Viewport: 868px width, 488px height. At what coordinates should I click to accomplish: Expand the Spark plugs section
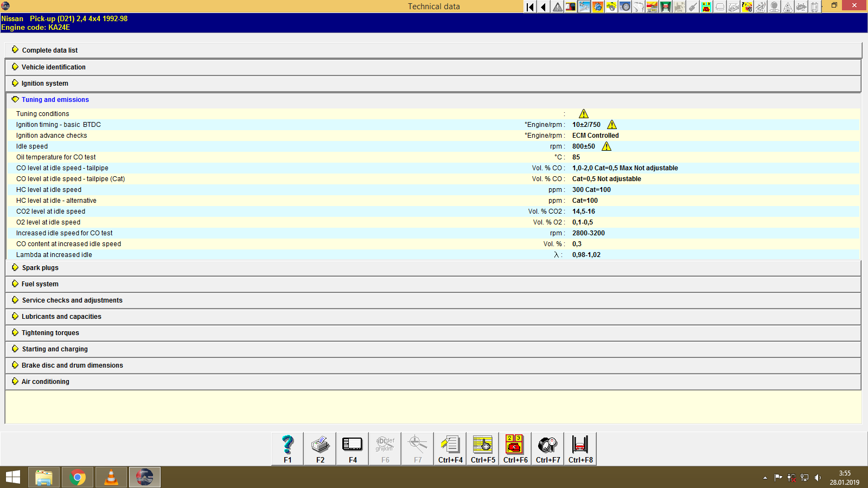(40, 267)
